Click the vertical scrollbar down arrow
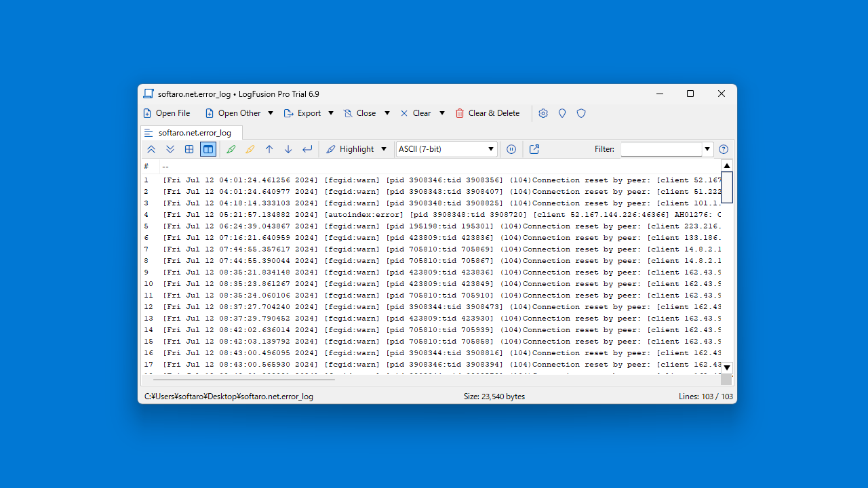The image size is (868, 488). click(727, 367)
